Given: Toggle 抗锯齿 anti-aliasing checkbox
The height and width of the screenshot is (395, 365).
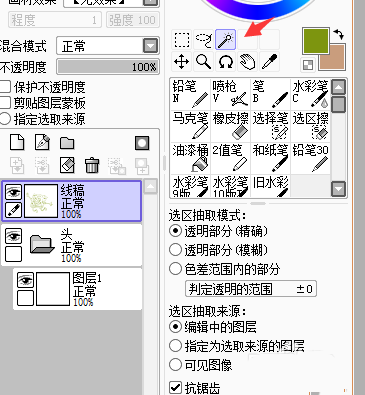Looking at the screenshot, I should (175, 388).
